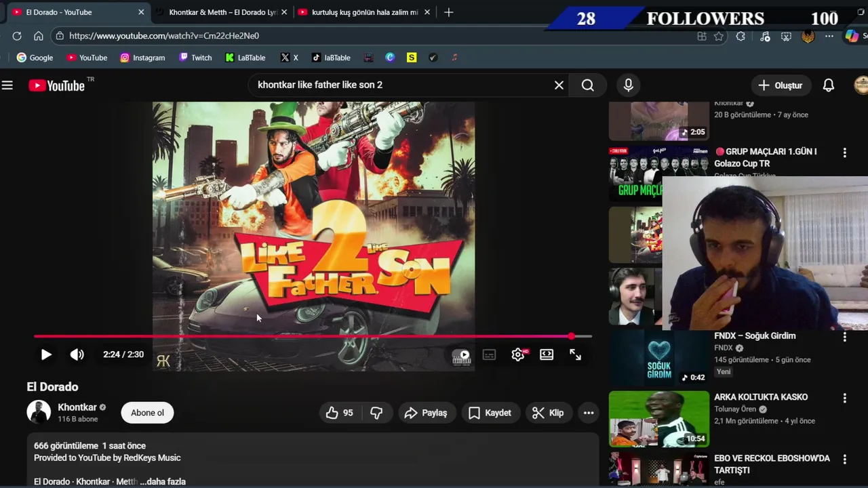Share the video with Paylaş

[x=426, y=413]
